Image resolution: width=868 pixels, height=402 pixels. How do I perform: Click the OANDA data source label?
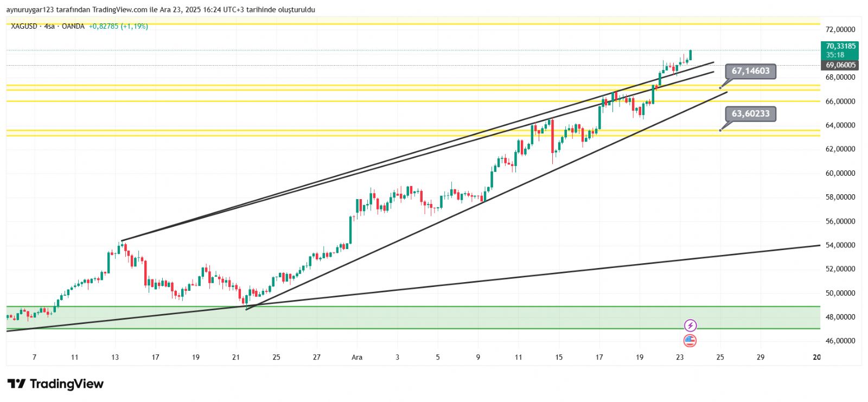(73, 27)
